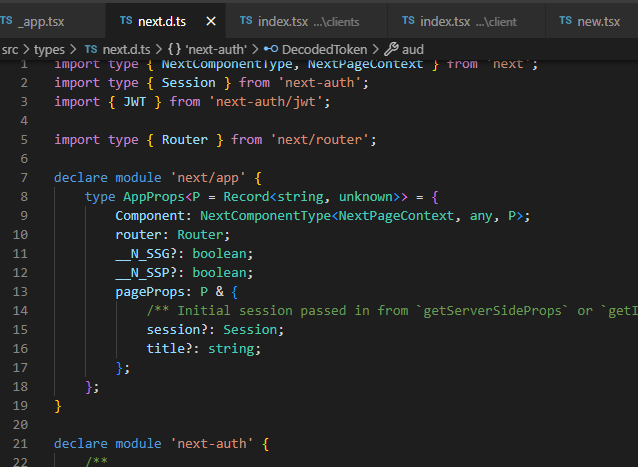Click '__N_SSP' property on line 12
This screenshot has height=467, width=638.
coord(142,273)
